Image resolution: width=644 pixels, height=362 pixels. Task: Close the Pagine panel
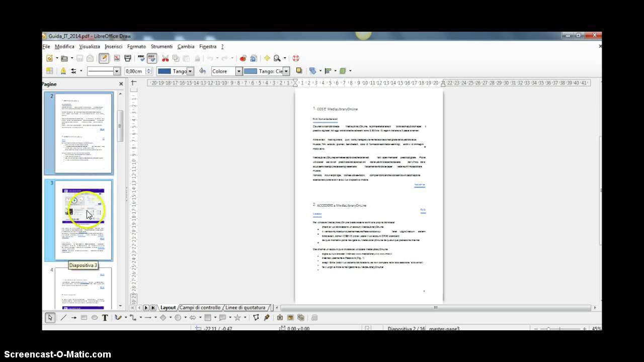121,84
